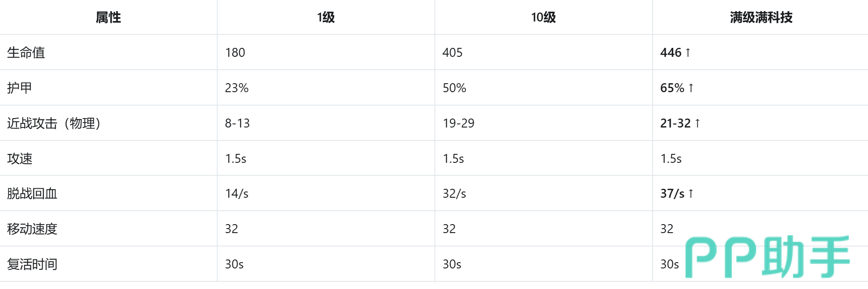868x289 pixels.
Task: Select the 脱战回血 row label
Action: (32, 193)
